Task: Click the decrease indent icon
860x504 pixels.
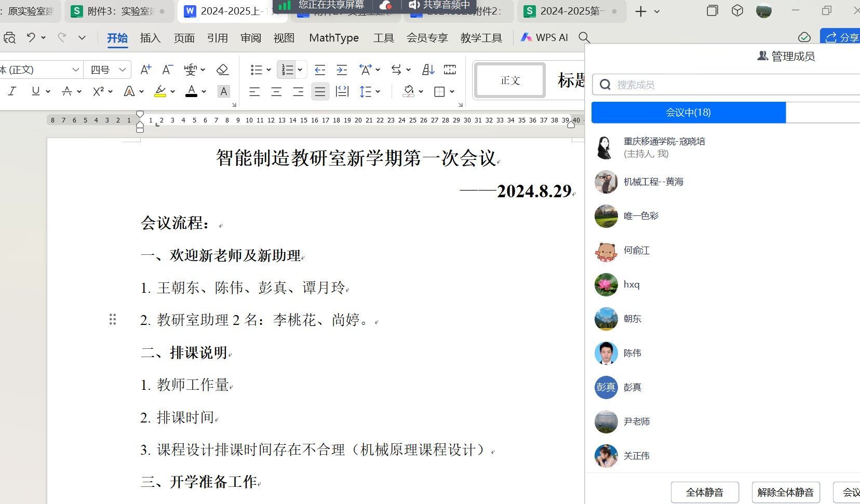Action: coord(320,70)
